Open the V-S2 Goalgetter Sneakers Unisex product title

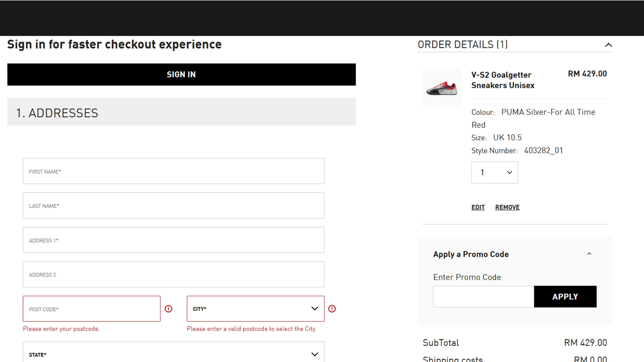coord(503,80)
